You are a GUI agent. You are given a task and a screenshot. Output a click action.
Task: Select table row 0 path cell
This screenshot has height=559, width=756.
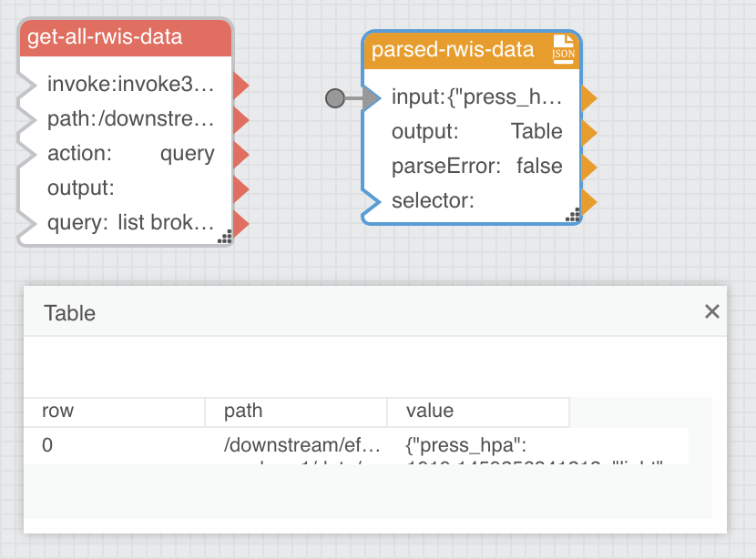point(301,446)
